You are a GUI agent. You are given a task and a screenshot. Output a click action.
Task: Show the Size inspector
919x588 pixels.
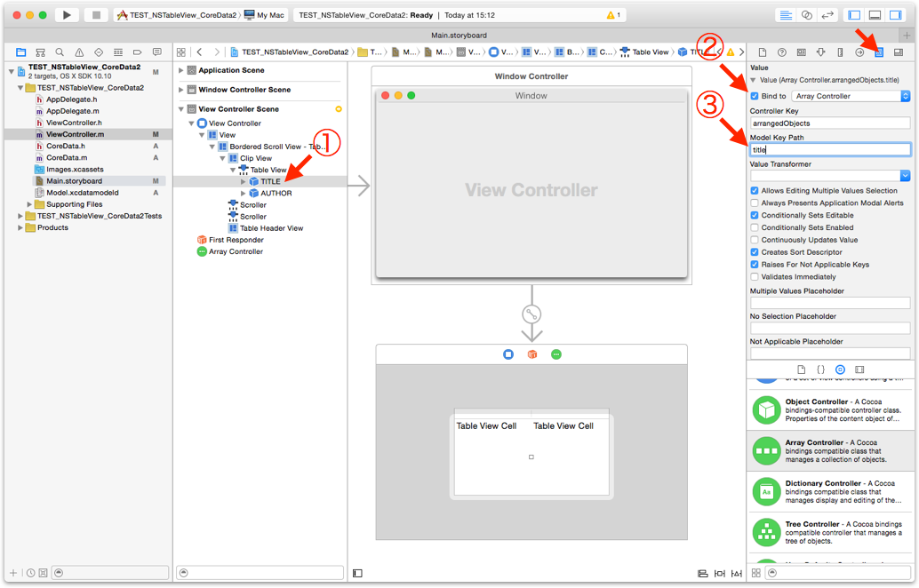pos(840,52)
